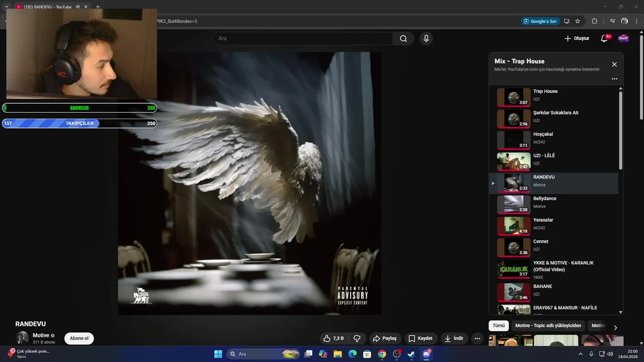Show hidden system tray icons chevron
644x362 pixels.
point(580,354)
